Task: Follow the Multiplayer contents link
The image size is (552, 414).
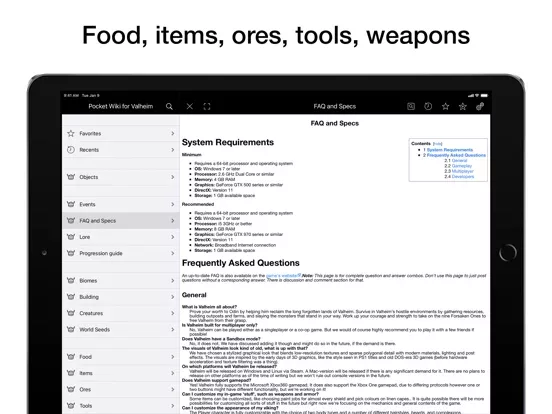Action: coord(463,171)
